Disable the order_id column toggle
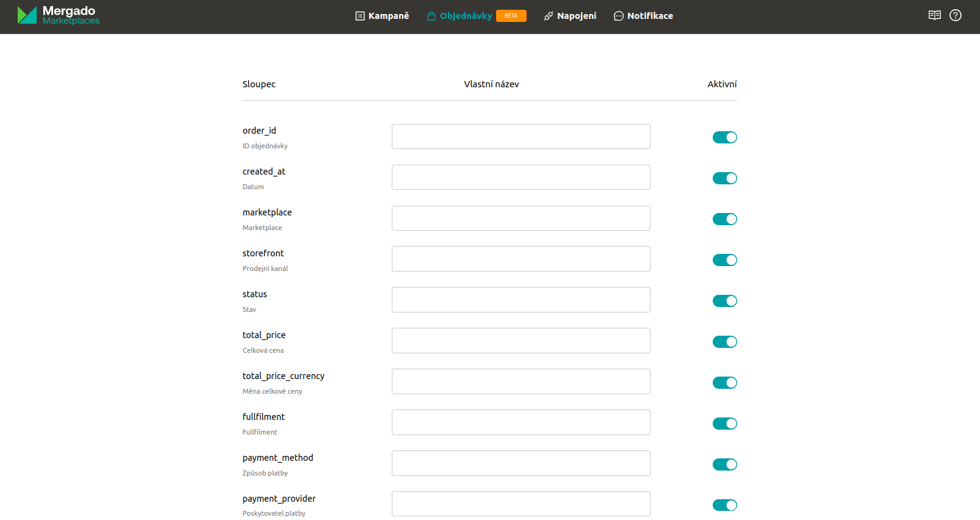Image resolution: width=980 pixels, height=520 pixels. (724, 137)
